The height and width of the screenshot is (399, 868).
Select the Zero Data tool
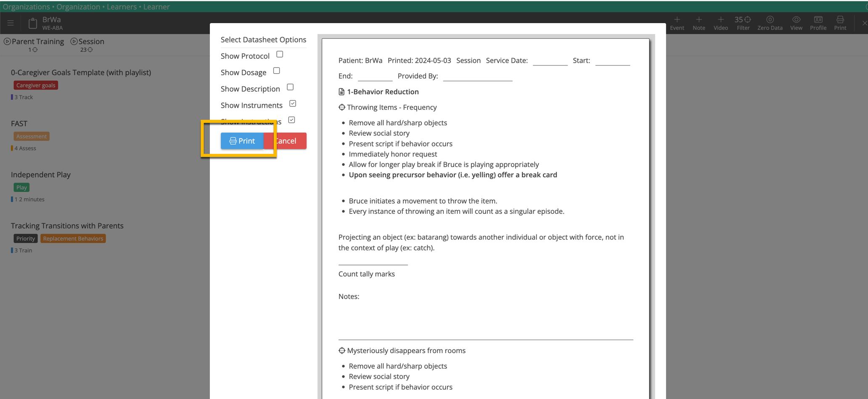770,23
